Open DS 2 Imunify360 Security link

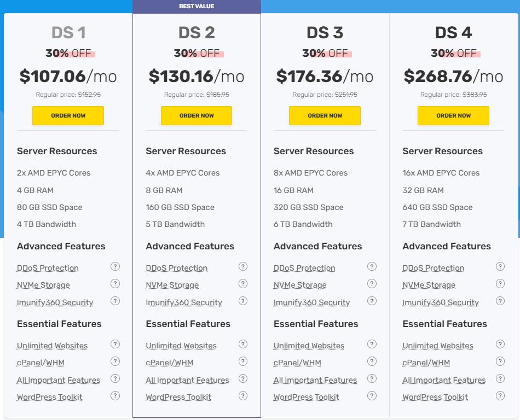click(x=184, y=302)
